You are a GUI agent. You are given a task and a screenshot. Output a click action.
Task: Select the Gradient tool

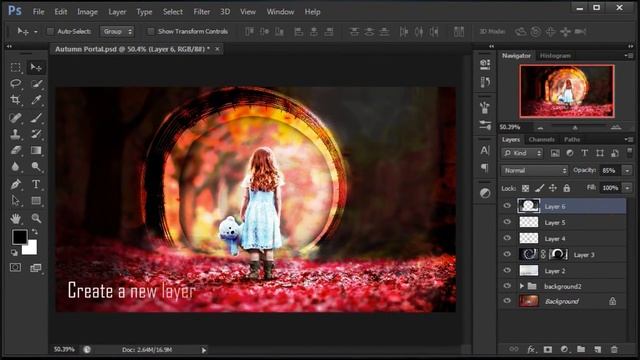pos(36,150)
